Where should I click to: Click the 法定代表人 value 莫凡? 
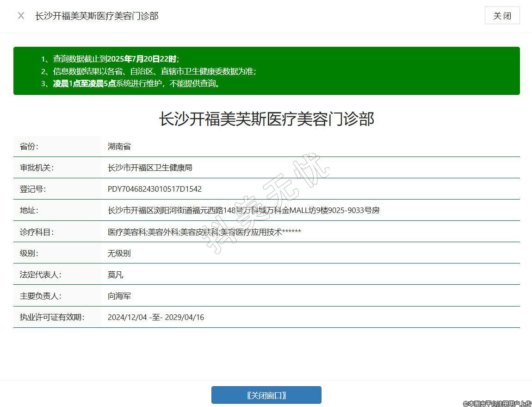(116, 275)
